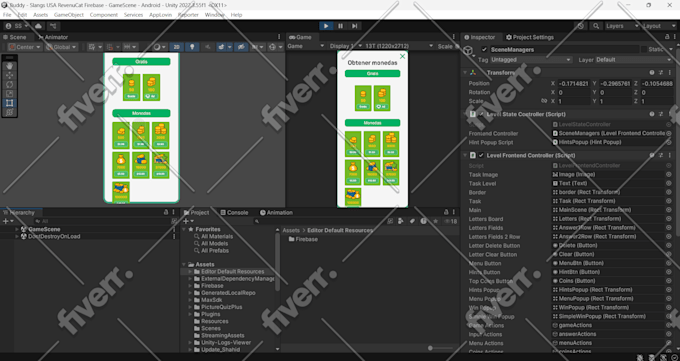Open the Component menu
Viewport: 680px width, 361px height.
(103, 15)
